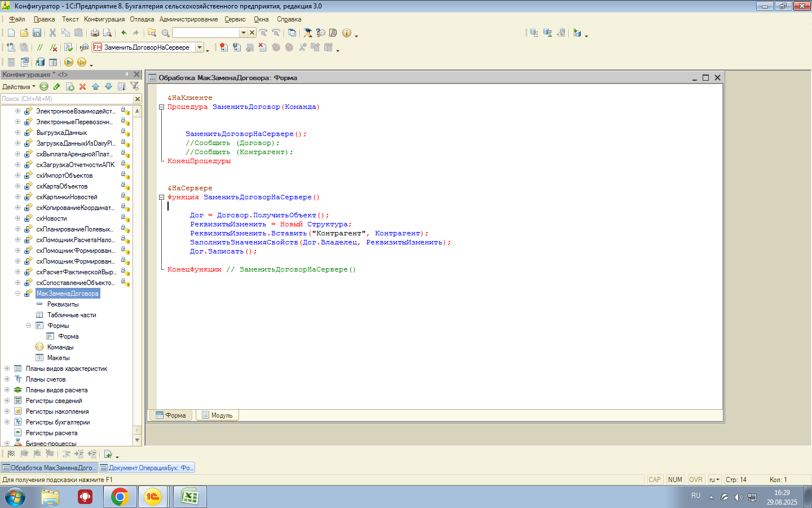812x508 pixels.
Task: Move item up with blue arrow
Action: (x=95, y=86)
